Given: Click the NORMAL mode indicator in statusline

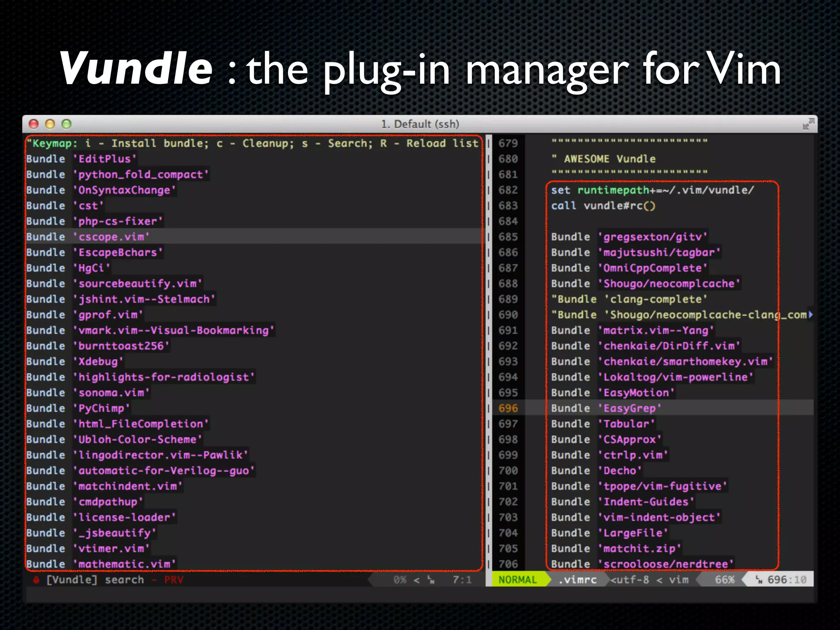Looking at the screenshot, I should (518, 580).
